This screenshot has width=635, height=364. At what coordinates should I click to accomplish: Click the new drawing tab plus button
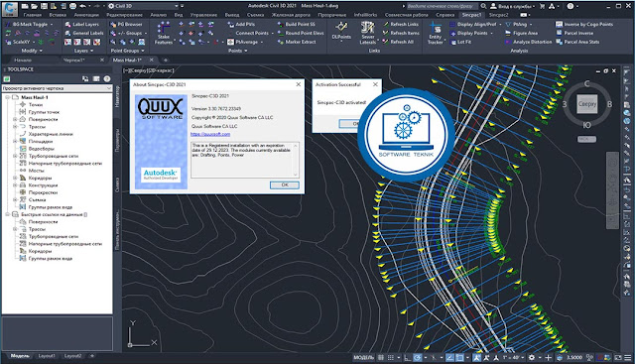pyautogui.click(x=166, y=60)
